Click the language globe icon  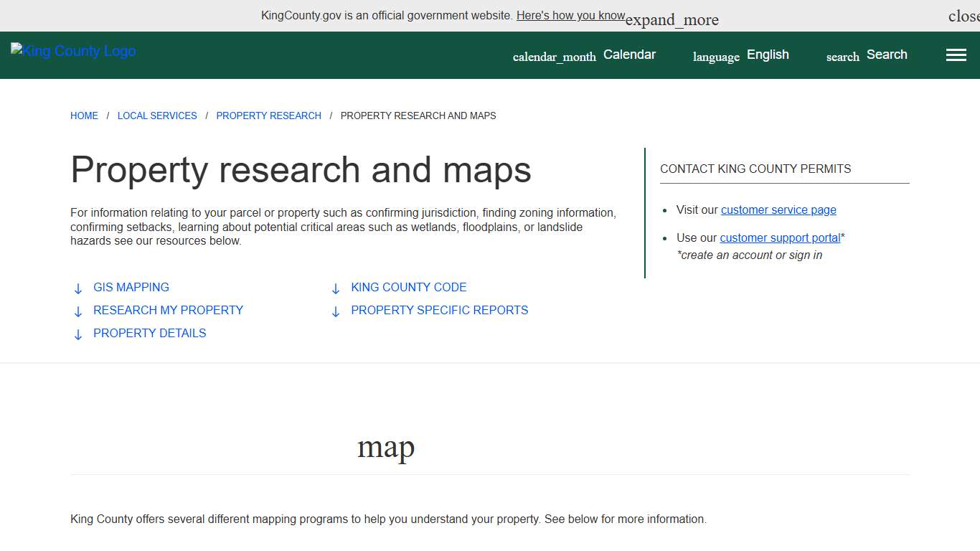click(x=715, y=56)
